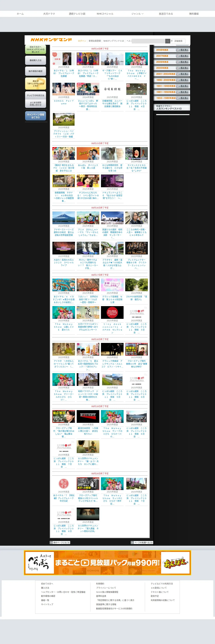Open the 日曜美術館 thumbnail
This screenshot has height=644, width=215.
coord(112,89)
